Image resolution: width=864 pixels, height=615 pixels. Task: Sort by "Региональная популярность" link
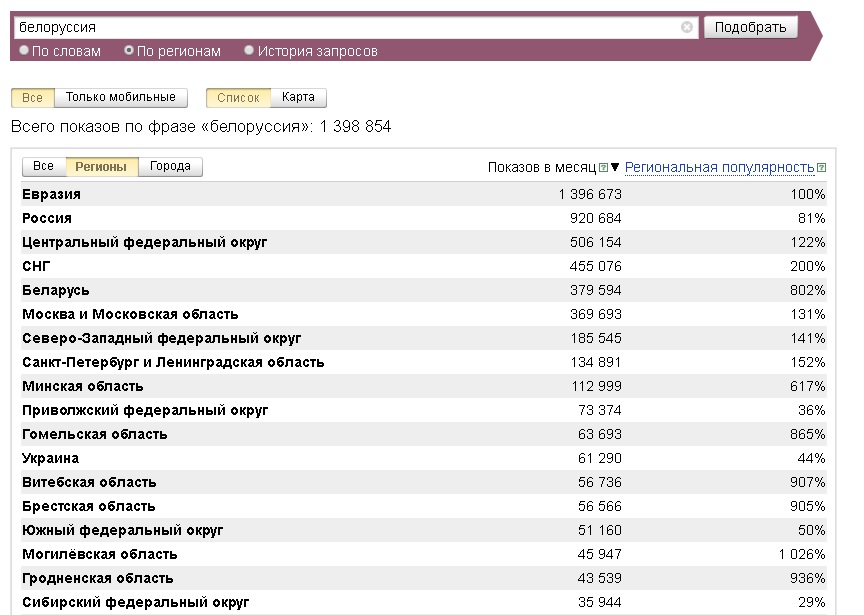[x=719, y=167]
